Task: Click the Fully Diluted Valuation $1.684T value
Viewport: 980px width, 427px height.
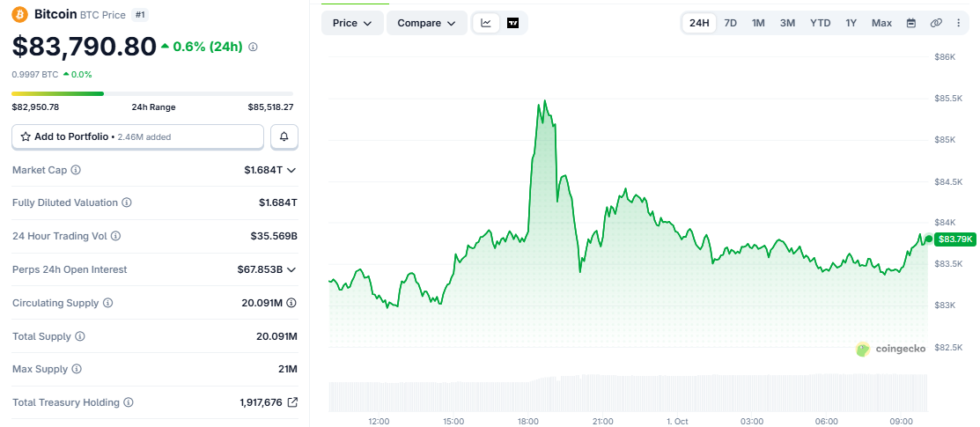Action: click(278, 202)
